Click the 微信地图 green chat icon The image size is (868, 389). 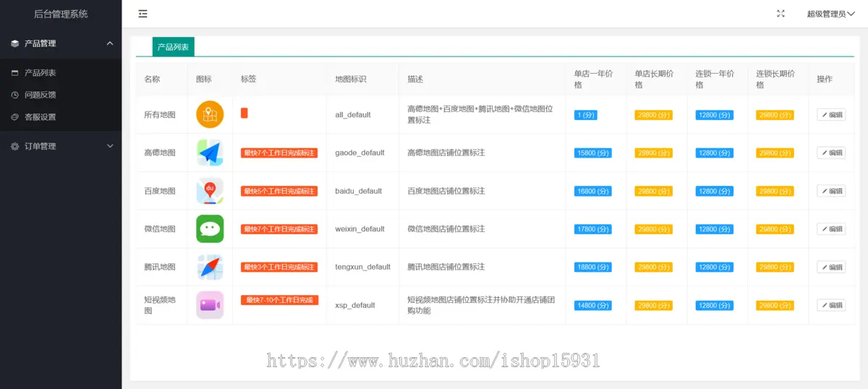[210, 228]
